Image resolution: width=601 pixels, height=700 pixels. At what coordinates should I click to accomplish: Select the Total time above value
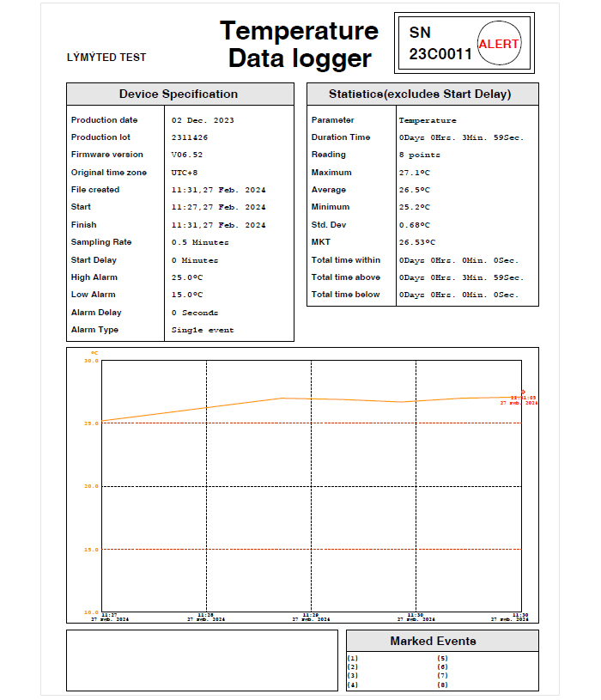click(461, 278)
